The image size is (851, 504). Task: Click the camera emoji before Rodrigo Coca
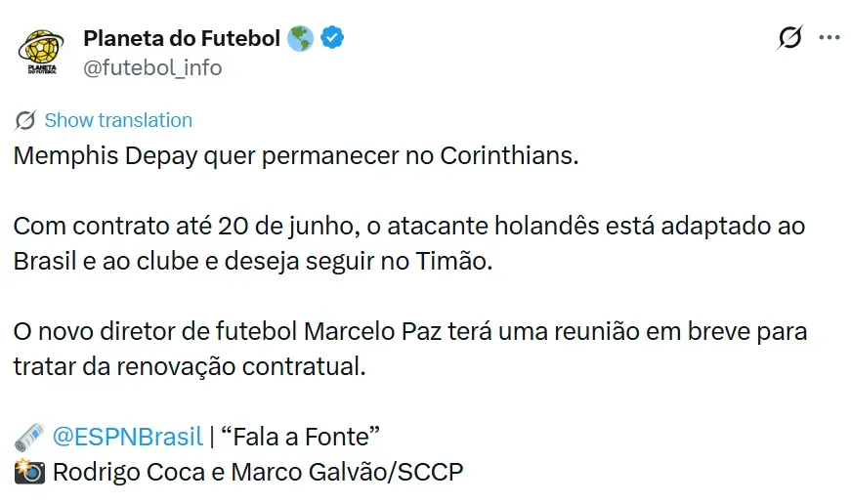(x=29, y=473)
